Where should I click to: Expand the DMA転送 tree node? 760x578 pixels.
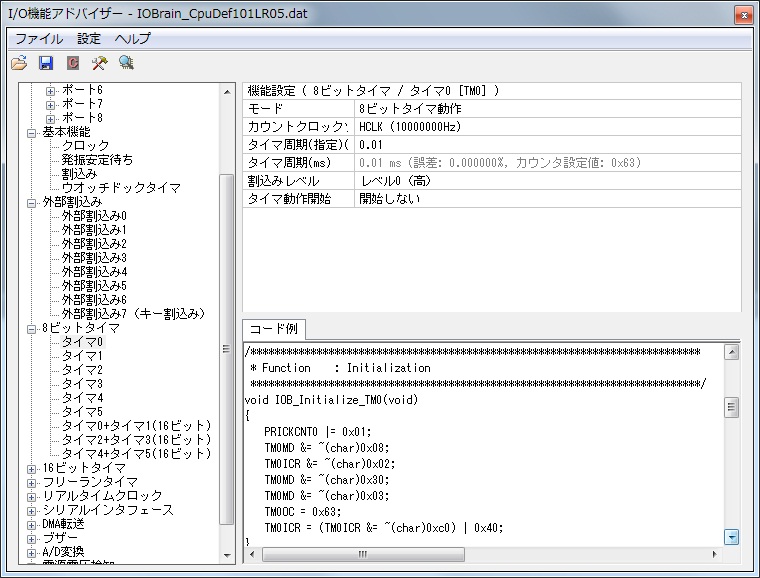(31, 525)
